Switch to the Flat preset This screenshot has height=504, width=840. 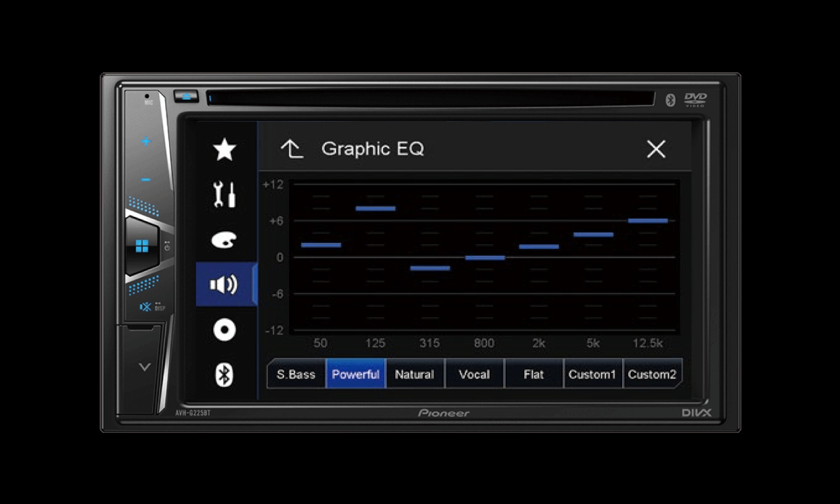(534, 374)
